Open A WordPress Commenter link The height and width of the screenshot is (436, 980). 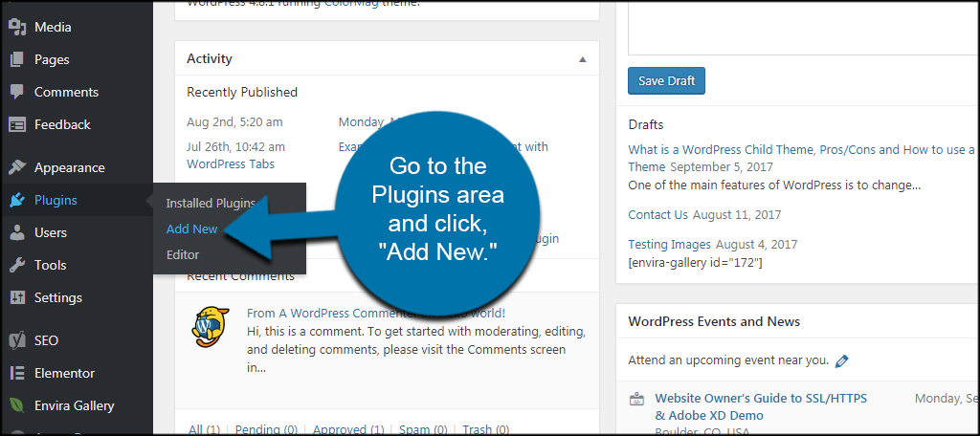pyautogui.click(x=346, y=314)
